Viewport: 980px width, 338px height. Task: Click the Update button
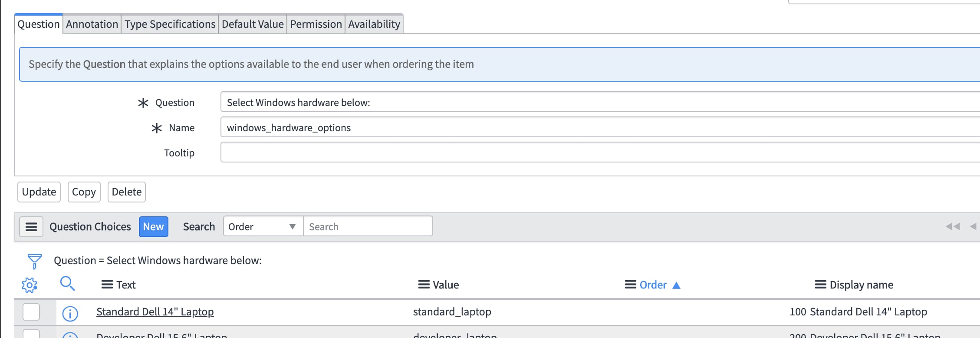39,192
